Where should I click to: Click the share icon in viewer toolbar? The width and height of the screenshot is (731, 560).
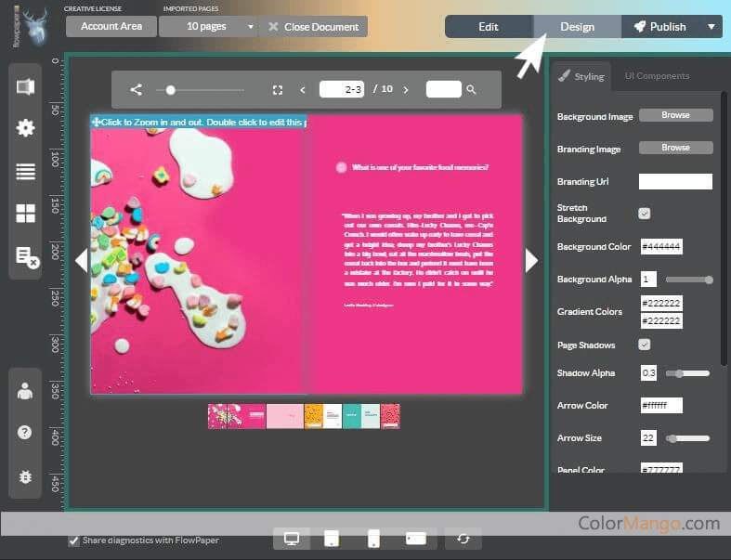[x=137, y=90]
